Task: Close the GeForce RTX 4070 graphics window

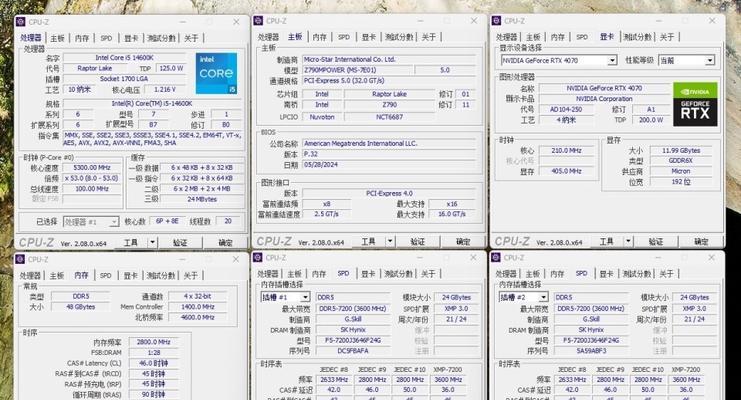Action: [712, 21]
